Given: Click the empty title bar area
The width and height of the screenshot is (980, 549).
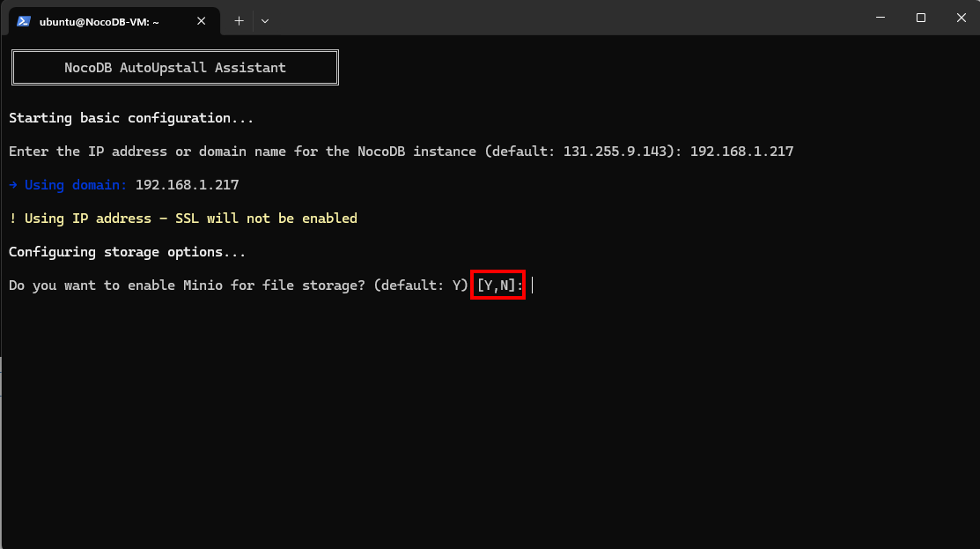Looking at the screenshot, I should point(563,18).
